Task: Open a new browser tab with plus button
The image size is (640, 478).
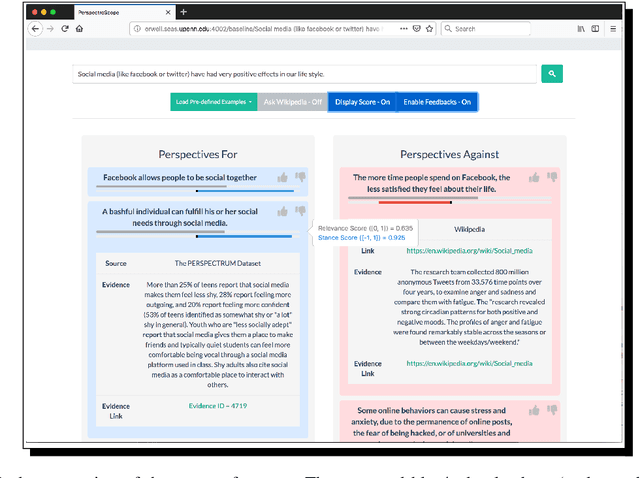Action: tap(183, 11)
